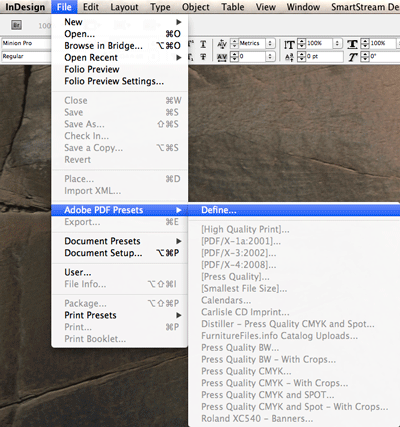Select [PDF/X-4:2008]... preset

[x=294, y=265]
